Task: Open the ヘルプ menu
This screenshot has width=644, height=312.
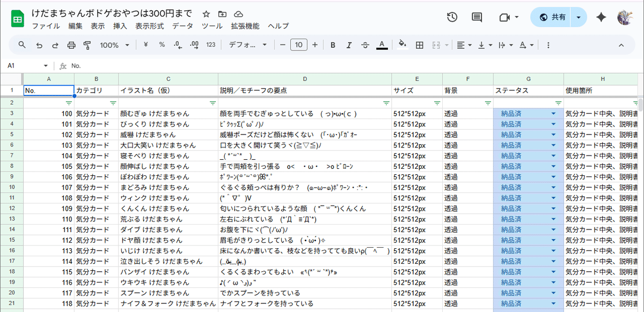Action: [x=278, y=26]
